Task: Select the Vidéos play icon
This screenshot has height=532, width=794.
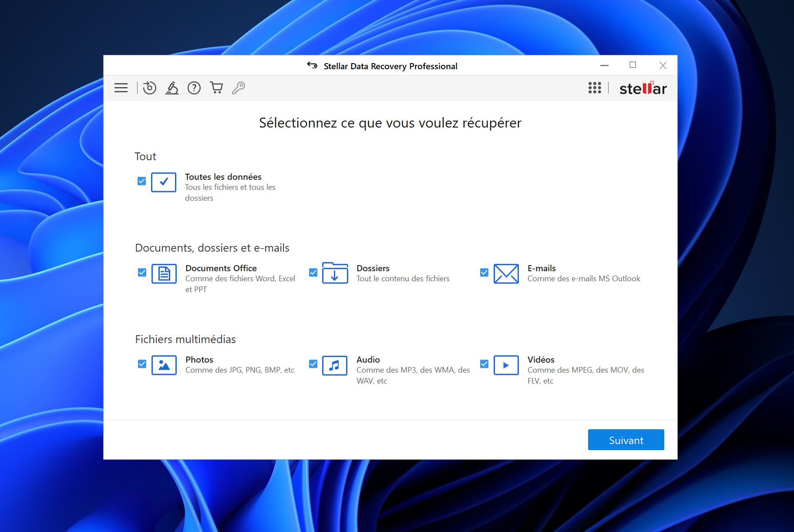Action: tap(506, 365)
